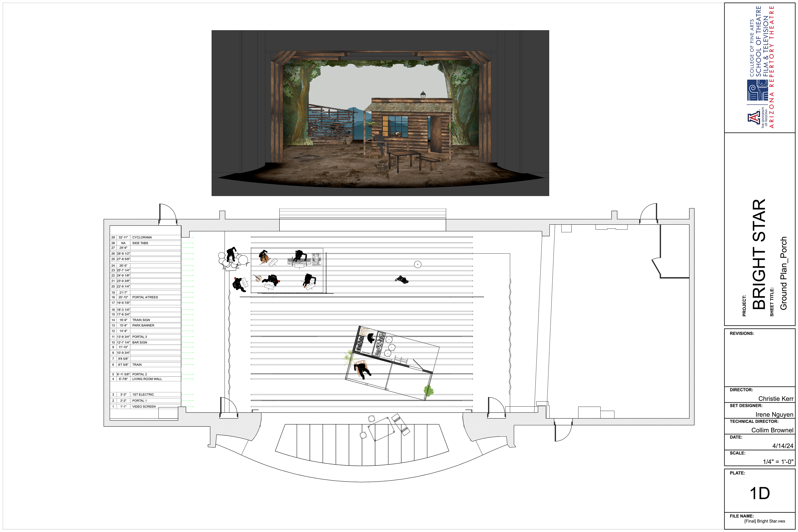Click the director name Christie Kerr
The image size is (798, 532).
point(776,399)
